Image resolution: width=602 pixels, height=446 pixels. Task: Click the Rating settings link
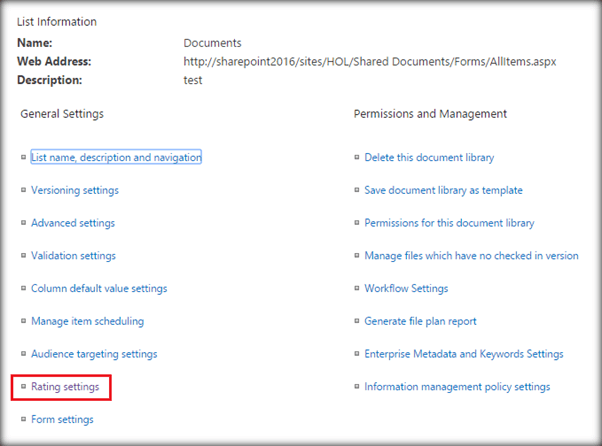click(x=65, y=386)
